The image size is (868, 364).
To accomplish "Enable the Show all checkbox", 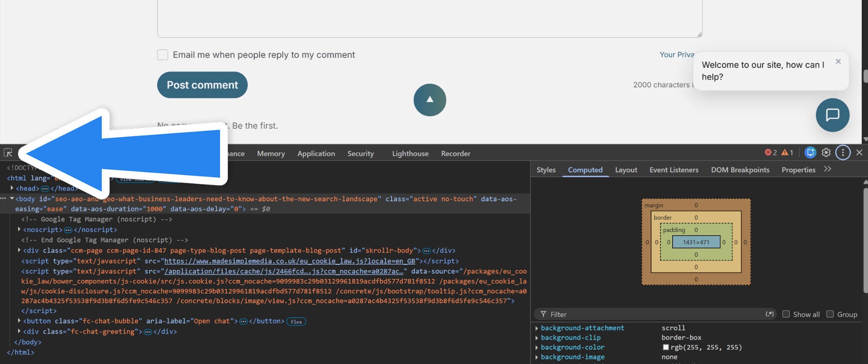I will tap(786, 314).
